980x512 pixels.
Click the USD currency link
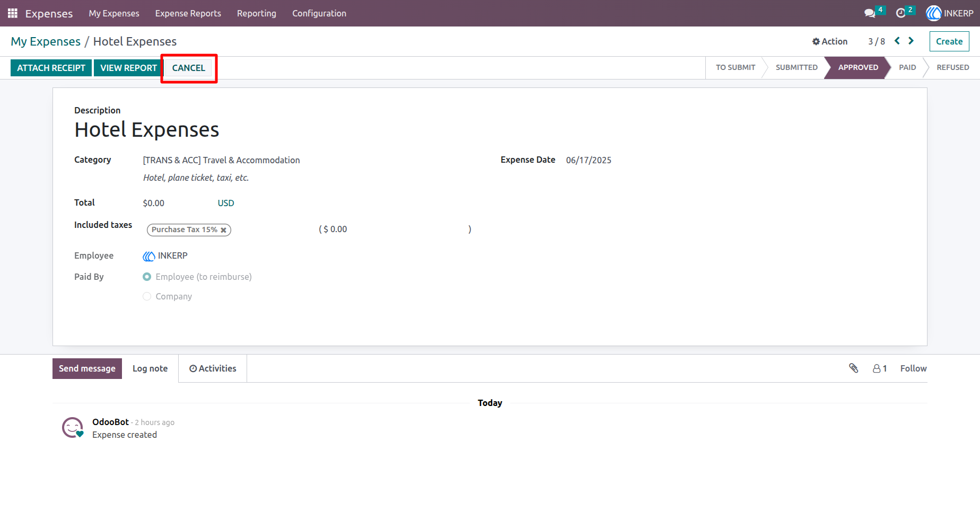(226, 203)
